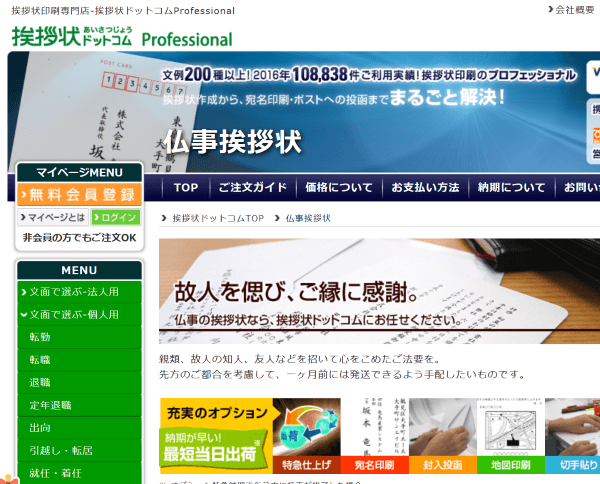
Task: Select 引越し・転居 in the side menu
Action: (x=80, y=450)
